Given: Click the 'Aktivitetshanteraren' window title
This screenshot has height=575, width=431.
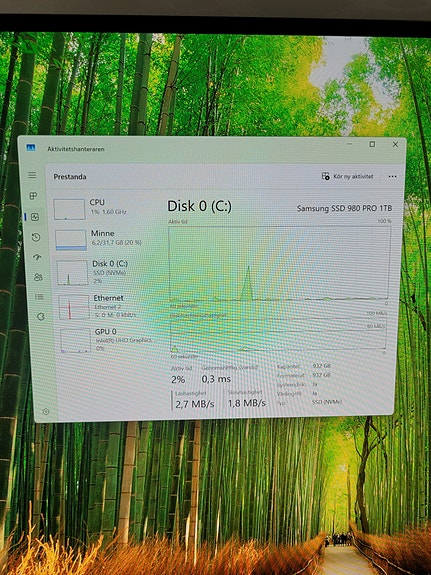Looking at the screenshot, I should pyautogui.click(x=76, y=149).
